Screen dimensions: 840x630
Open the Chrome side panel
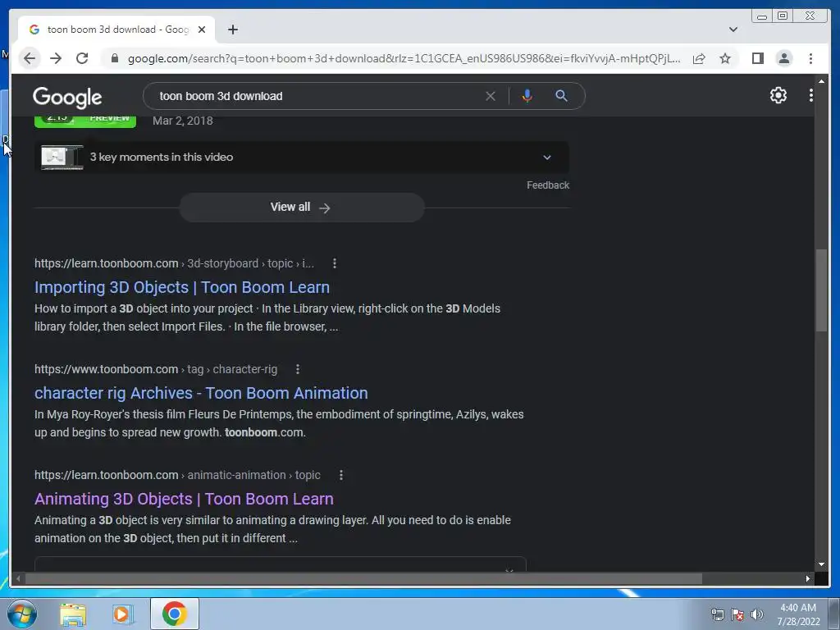[x=757, y=58]
